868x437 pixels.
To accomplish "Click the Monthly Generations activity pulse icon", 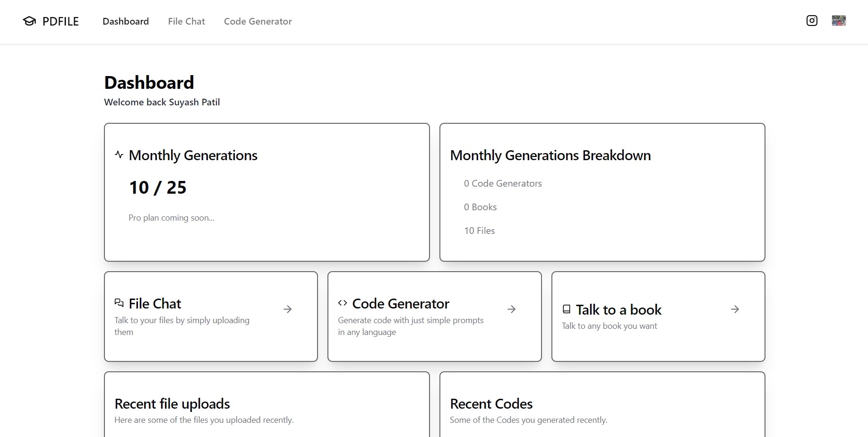I will coord(119,154).
